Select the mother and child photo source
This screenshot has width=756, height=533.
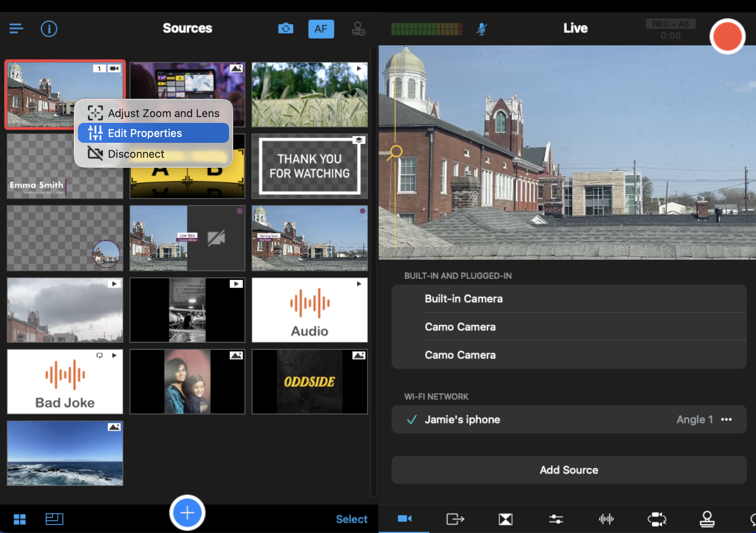pyautogui.click(x=187, y=381)
